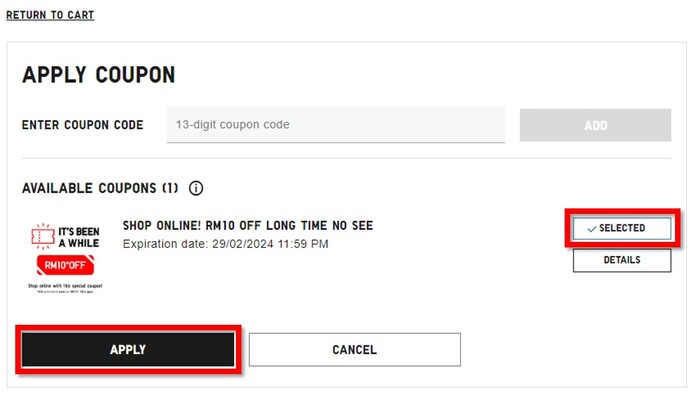
Task: Click the fine print under the coupon image
Action: [66, 288]
